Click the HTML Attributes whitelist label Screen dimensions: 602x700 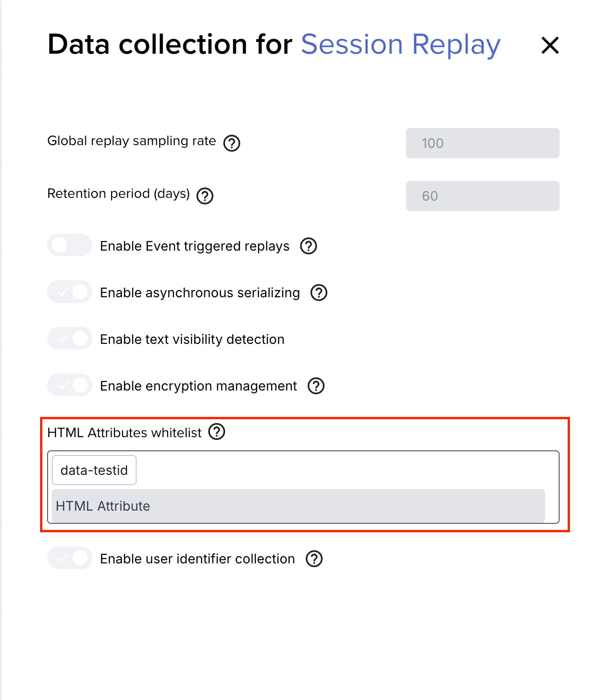pos(124,432)
